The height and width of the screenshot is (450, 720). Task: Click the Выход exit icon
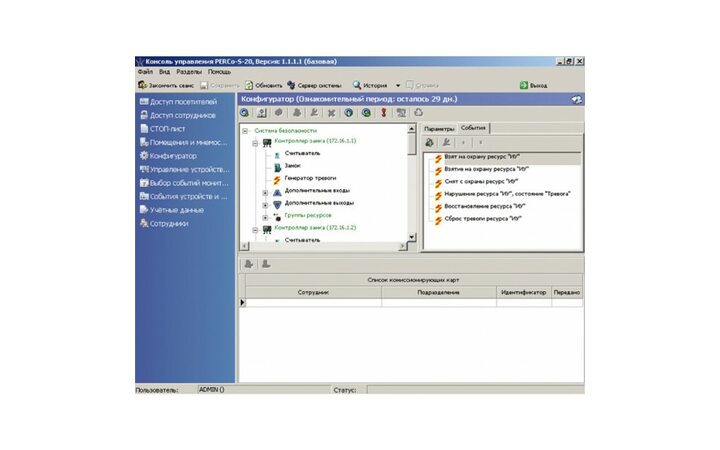point(523,86)
